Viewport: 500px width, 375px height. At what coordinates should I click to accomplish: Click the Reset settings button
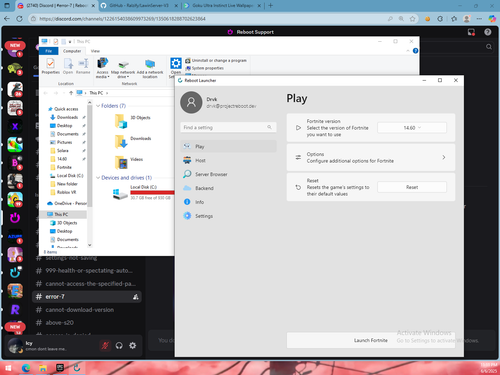(412, 187)
